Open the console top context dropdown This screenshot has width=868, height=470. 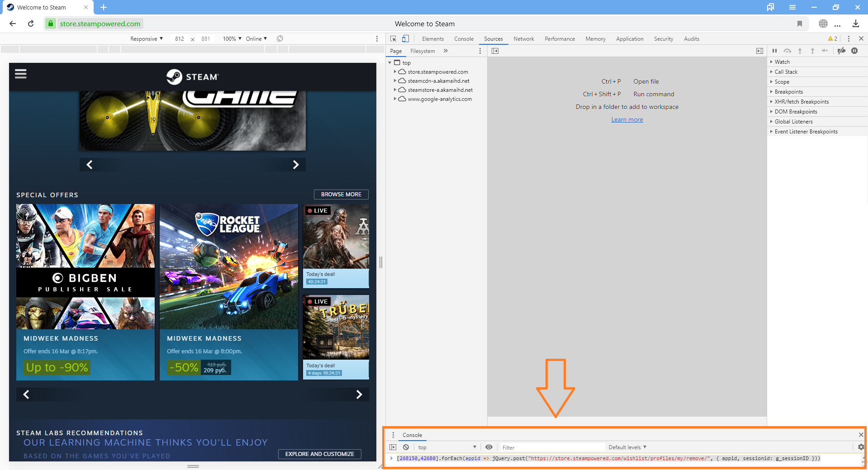click(447, 447)
